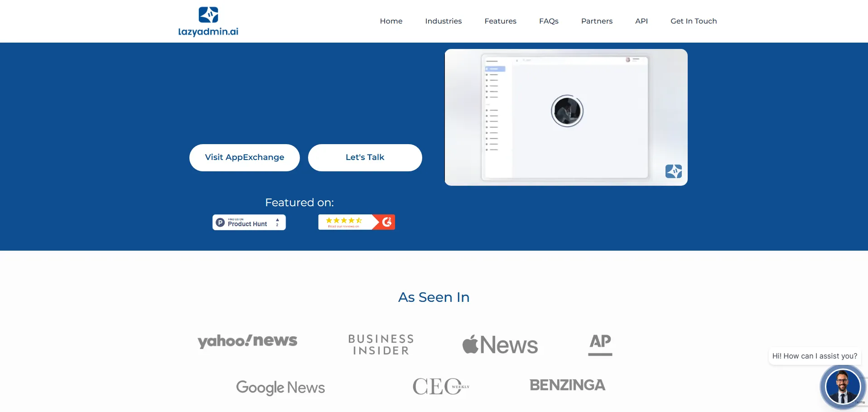Open the Industries menu item

pos(443,21)
